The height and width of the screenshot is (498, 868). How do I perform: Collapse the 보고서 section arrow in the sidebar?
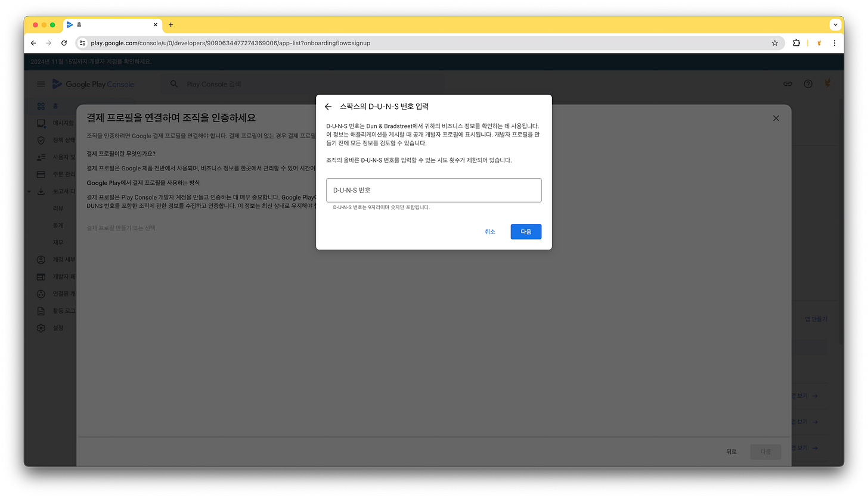click(29, 192)
